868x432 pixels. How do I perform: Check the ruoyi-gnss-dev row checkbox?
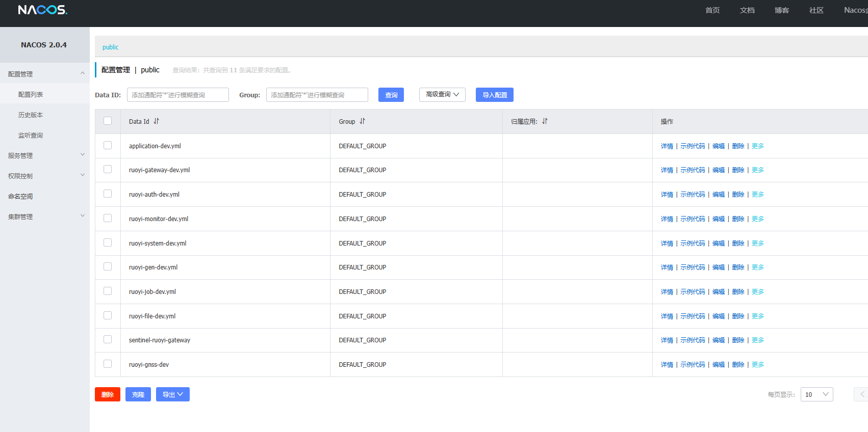tap(108, 364)
